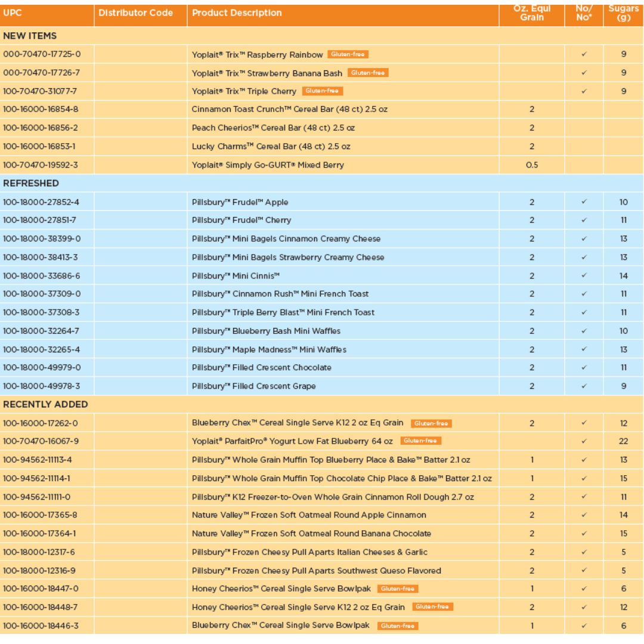Image resolution: width=644 pixels, height=644 pixels.
Task: Click sugar value 10 for Blueberry Bash Mini Waffles
Action: (624, 331)
